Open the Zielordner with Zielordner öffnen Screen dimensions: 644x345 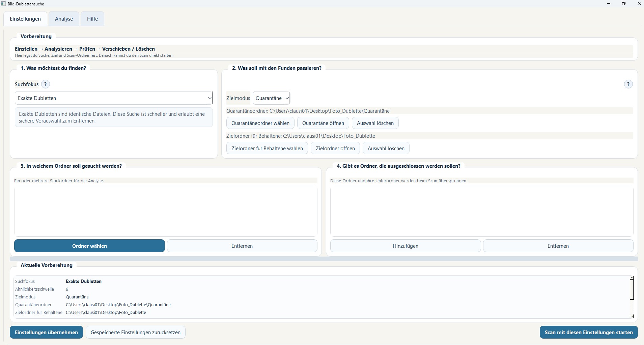(x=335, y=148)
